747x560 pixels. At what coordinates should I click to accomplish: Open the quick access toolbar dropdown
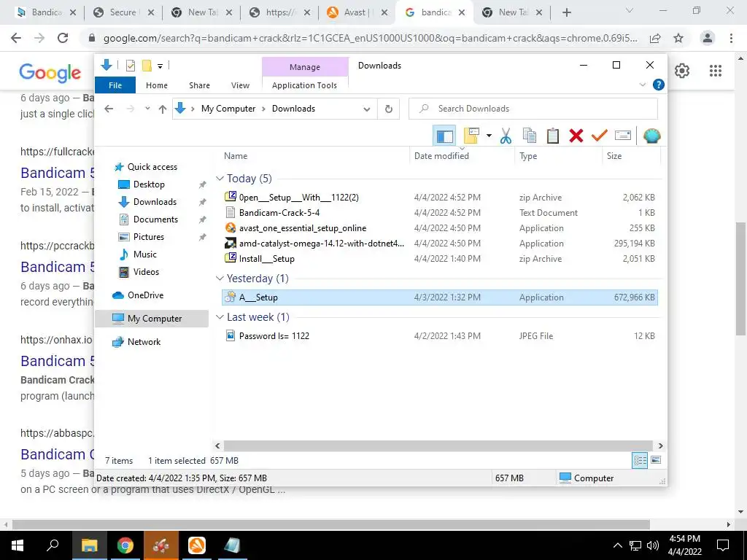click(x=160, y=66)
